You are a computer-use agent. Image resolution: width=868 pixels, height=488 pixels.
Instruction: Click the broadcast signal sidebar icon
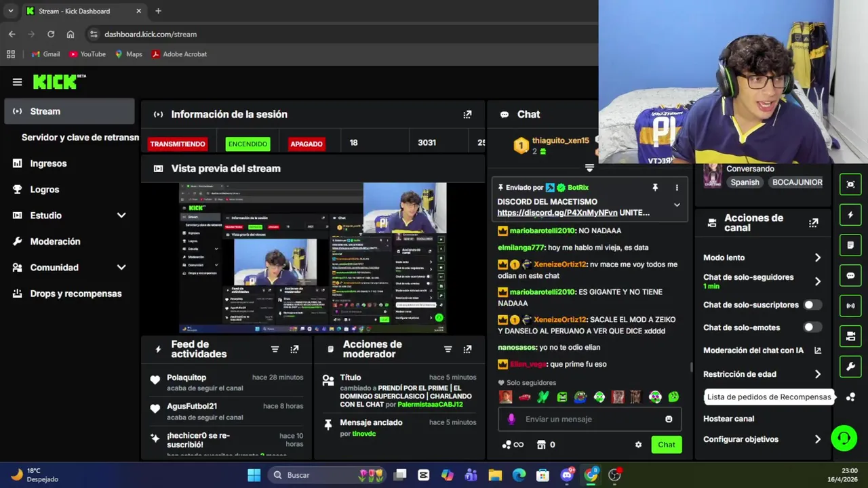coord(850,306)
